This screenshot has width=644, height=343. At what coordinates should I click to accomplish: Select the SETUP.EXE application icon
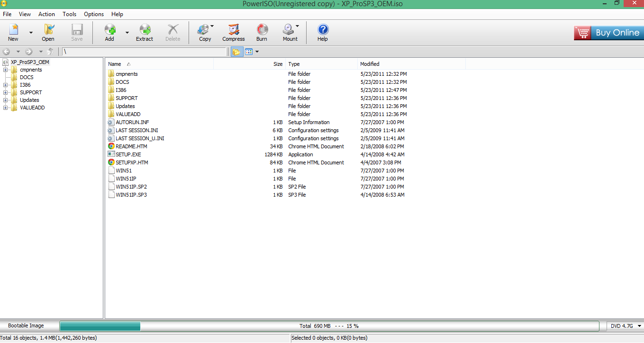(x=111, y=154)
